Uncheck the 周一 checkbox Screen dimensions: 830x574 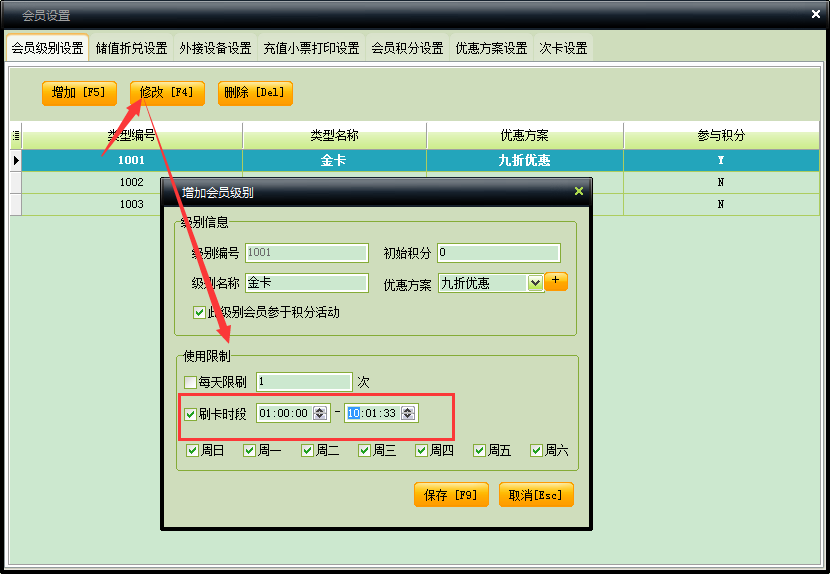click(x=249, y=451)
